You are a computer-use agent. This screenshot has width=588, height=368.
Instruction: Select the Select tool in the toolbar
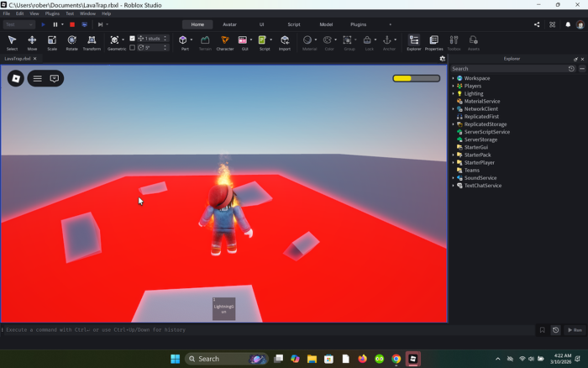tap(12, 43)
